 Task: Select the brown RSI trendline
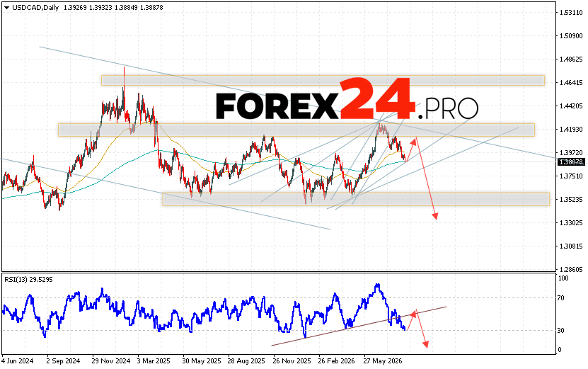pos(359,326)
